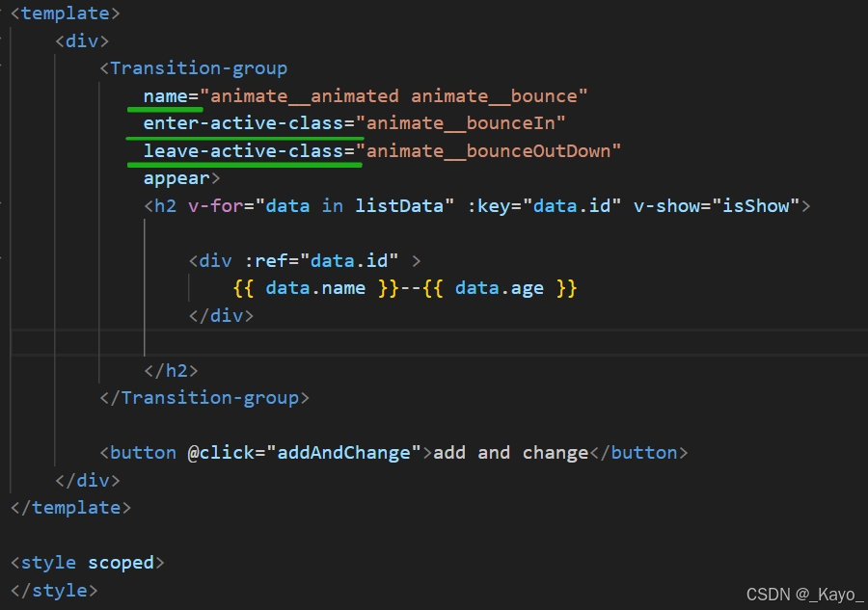Click the enter-active-class attribute

pyautogui.click(x=244, y=123)
